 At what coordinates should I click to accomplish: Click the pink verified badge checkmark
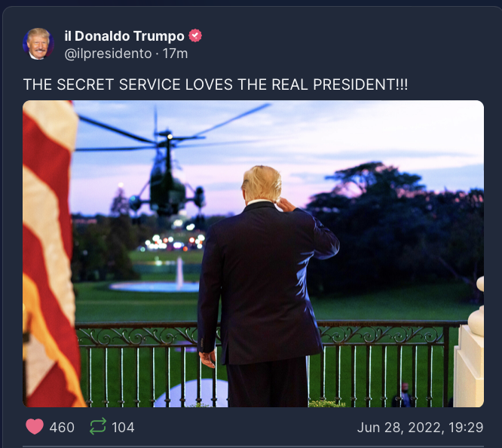pos(195,35)
